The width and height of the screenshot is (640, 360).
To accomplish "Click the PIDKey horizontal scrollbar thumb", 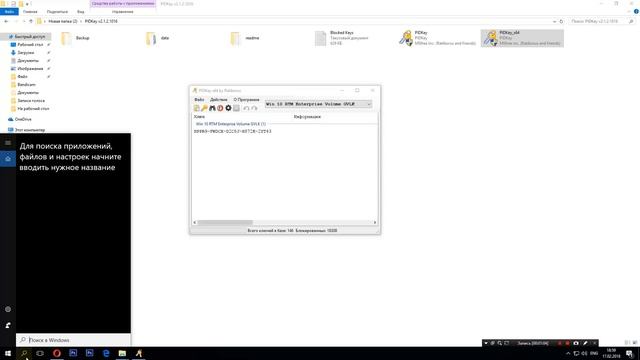I will click(x=225, y=222).
